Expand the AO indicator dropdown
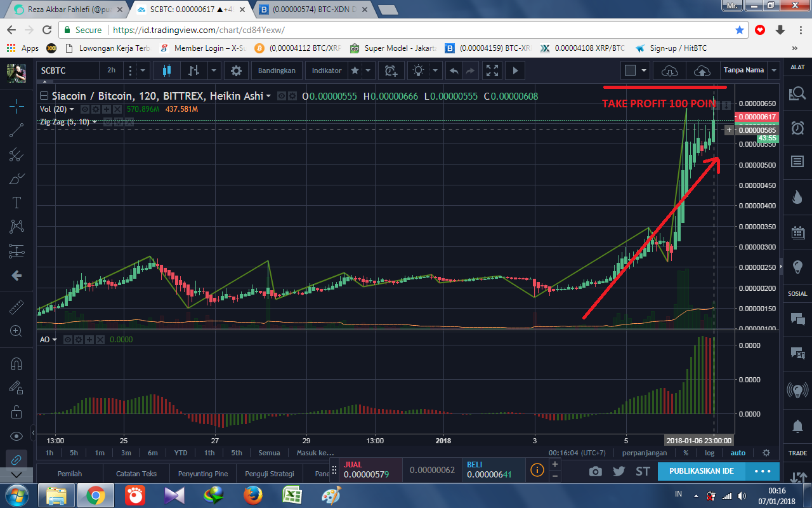 click(55, 340)
